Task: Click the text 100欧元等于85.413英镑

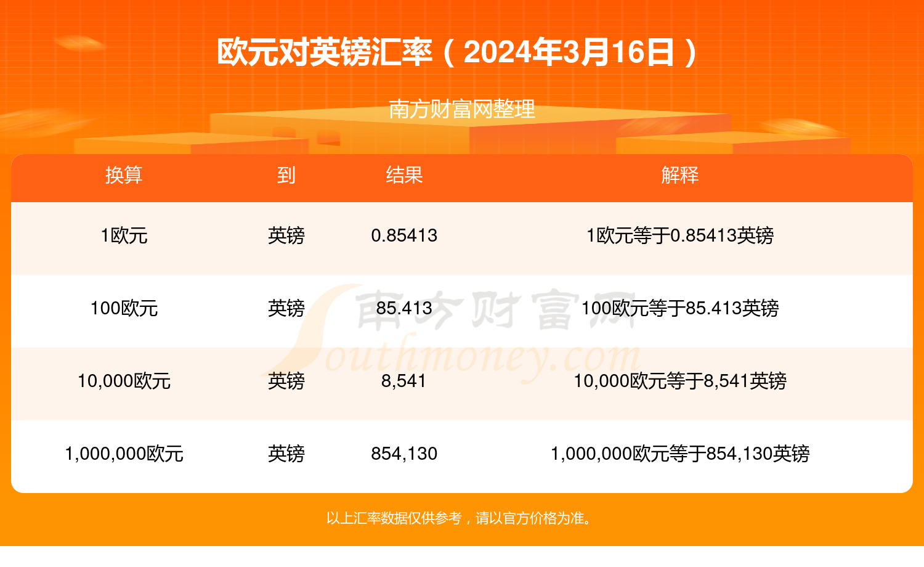Action: tap(680, 308)
